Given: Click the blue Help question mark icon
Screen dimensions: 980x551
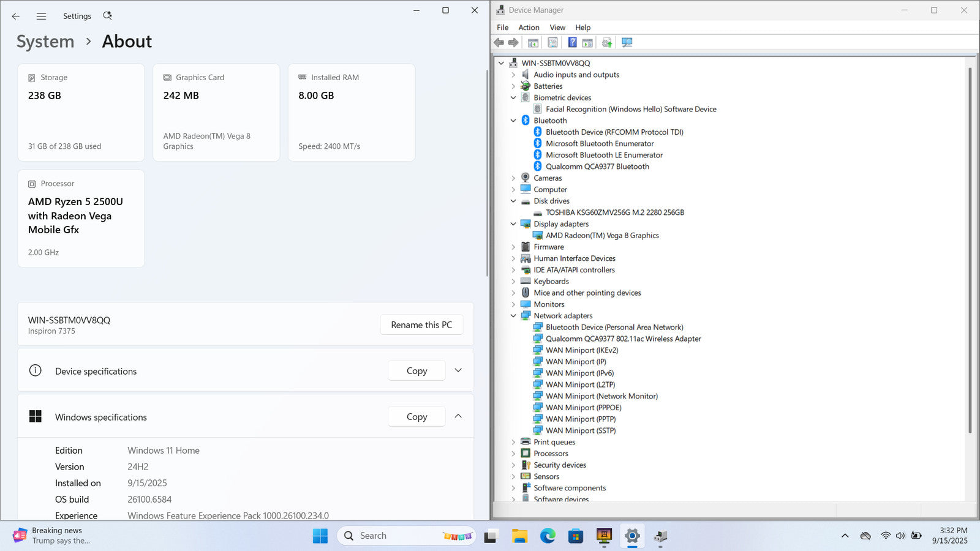Looking at the screenshot, I should (x=572, y=42).
